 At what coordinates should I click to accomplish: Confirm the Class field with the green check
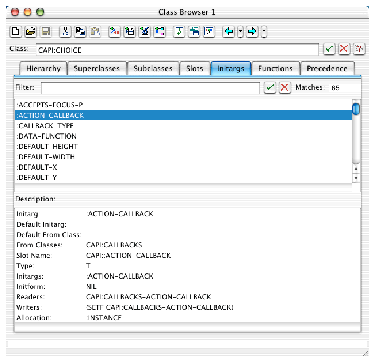point(329,49)
